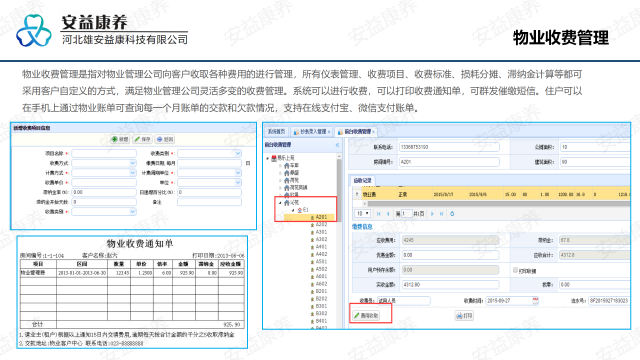Screen dimensions: 640x360
Task: Go to previous page of payment records
Action: pyautogui.click(x=388, y=213)
